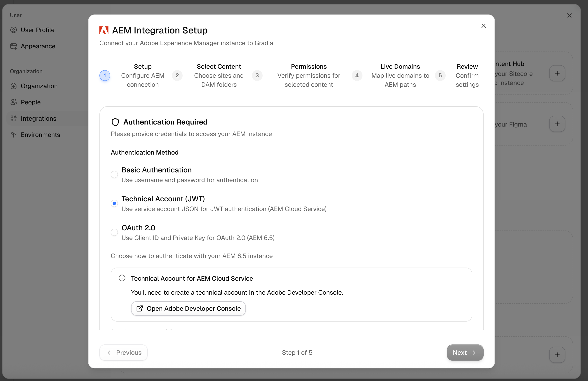Click the shield icon next to Authentication Required

pyautogui.click(x=115, y=122)
